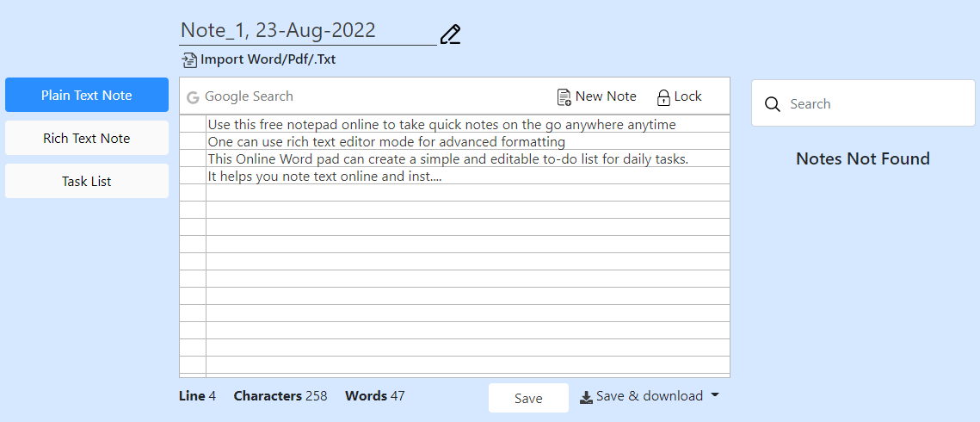The width and height of the screenshot is (980, 422).
Task: Expand the Save & download dropdown caret
Action: click(x=714, y=396)
